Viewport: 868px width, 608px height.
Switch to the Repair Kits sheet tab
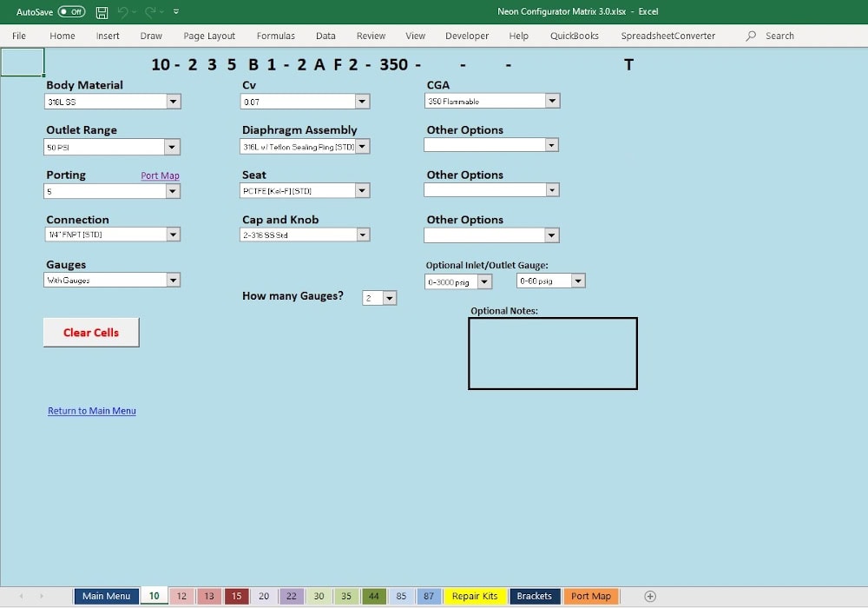click(475, 596)
